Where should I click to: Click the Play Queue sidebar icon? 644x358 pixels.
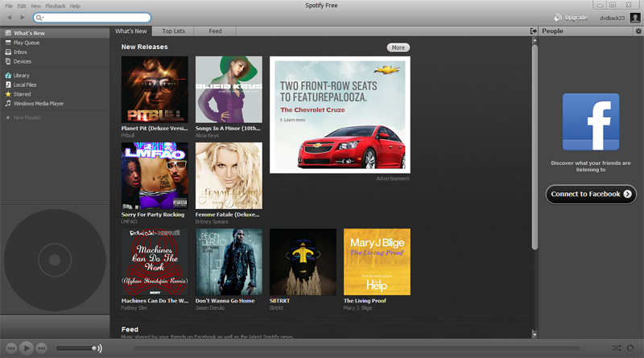(x=8, y=43)
